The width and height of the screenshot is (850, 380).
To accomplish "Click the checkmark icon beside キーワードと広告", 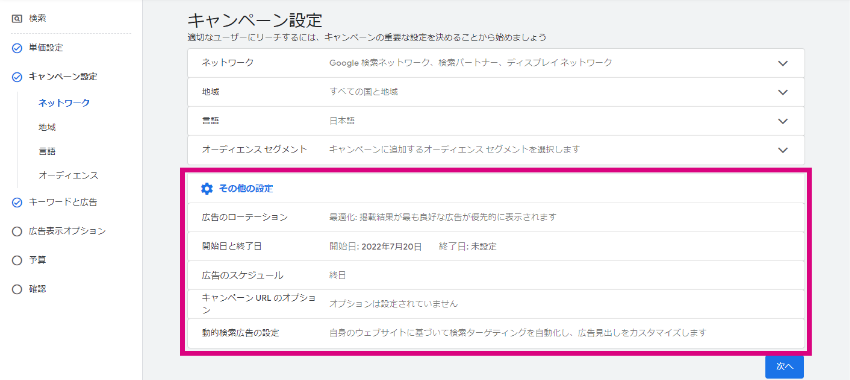I will (17, 203).
